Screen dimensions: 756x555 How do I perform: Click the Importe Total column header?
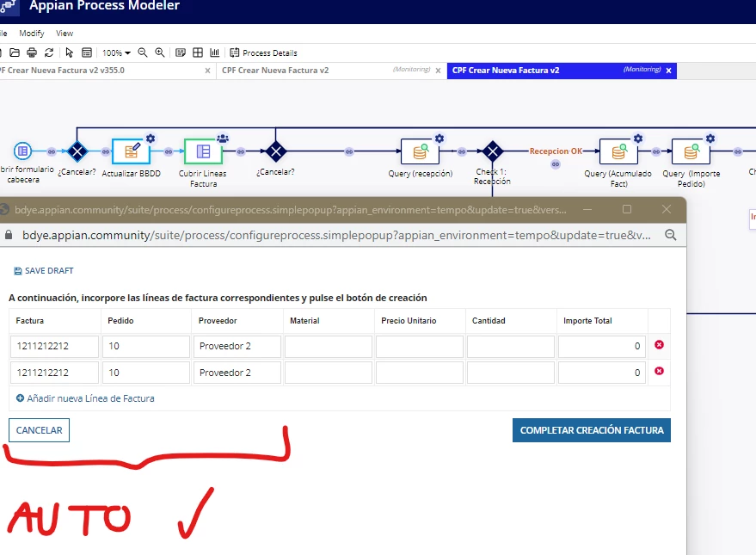pos(587,321)
